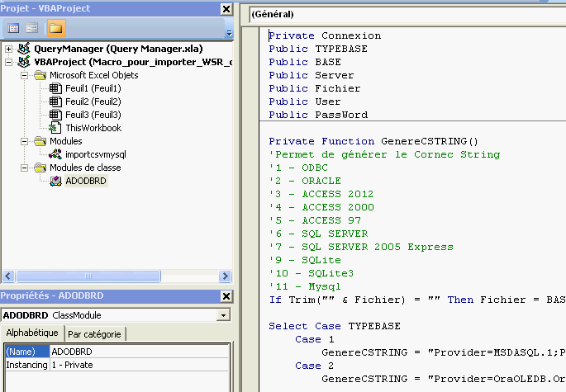The image size is (566, 392).
Task: Click the project tree right scroll arrow
Action: (x=225, y=276)
